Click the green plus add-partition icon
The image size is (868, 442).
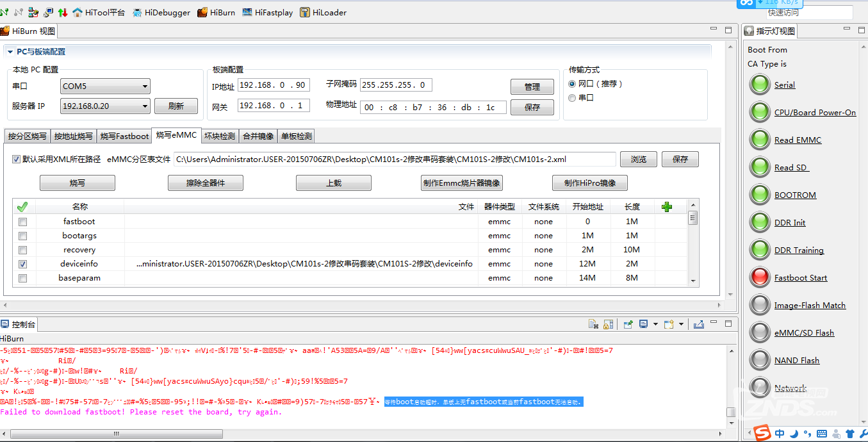pos(667,206)
